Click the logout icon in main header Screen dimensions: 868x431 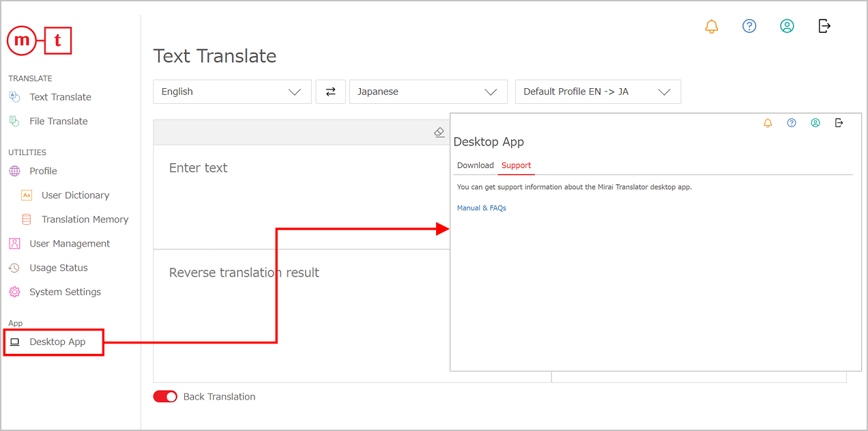click(824, 26)
